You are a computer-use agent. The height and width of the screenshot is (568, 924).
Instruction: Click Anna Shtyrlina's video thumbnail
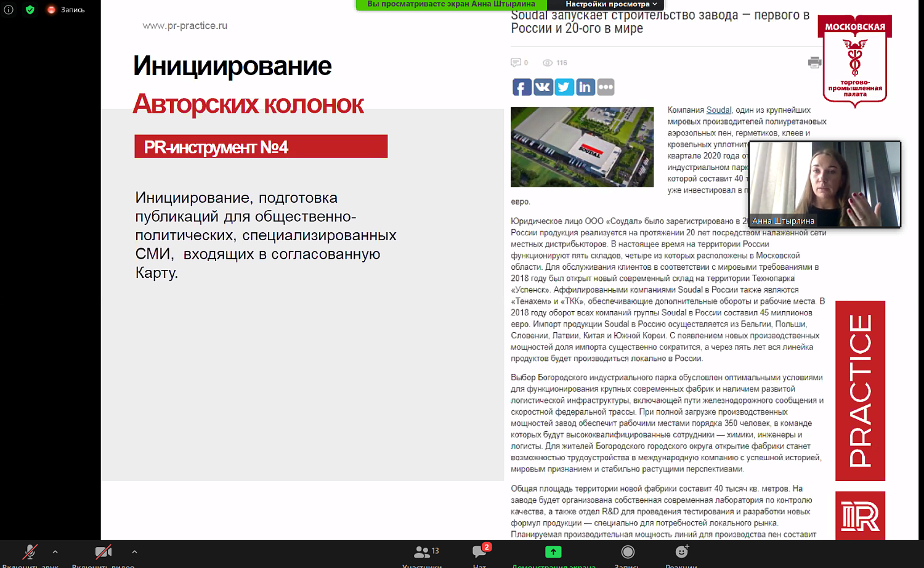coord(824,184)
